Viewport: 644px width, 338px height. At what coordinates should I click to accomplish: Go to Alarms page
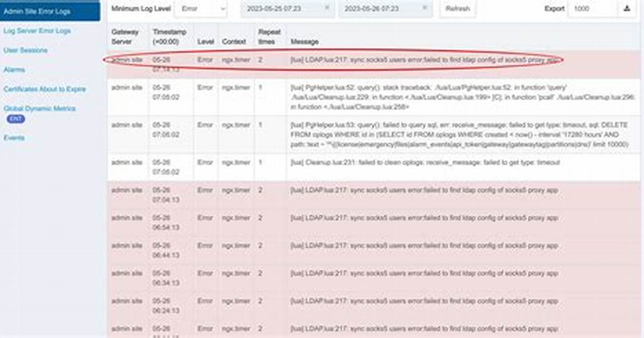[x=14, y=69]
